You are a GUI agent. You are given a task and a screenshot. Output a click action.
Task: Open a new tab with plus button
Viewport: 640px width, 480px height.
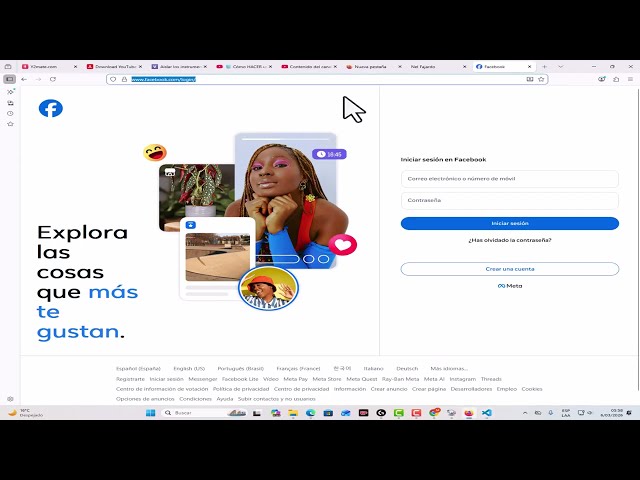point(544,67)
